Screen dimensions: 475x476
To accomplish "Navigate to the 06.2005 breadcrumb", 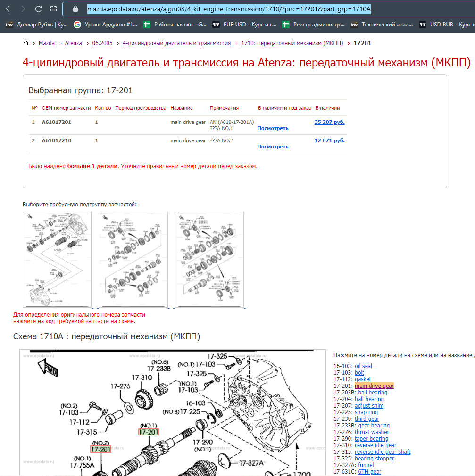I will [102, 43].
